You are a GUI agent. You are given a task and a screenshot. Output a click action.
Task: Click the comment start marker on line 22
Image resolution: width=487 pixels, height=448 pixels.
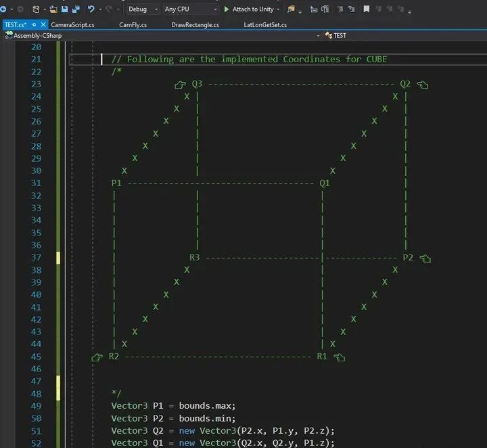pyautogui.click(x=116, y=72)
